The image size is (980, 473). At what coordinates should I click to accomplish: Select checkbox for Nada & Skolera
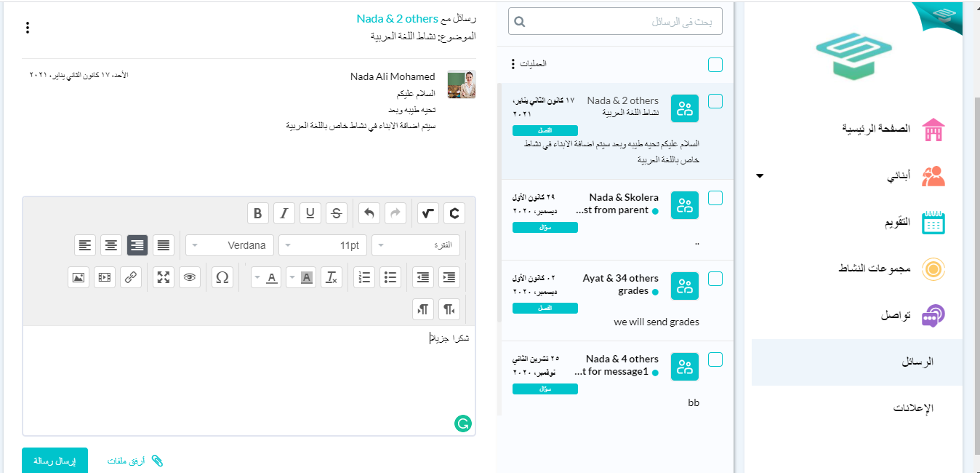pos(715,198)
